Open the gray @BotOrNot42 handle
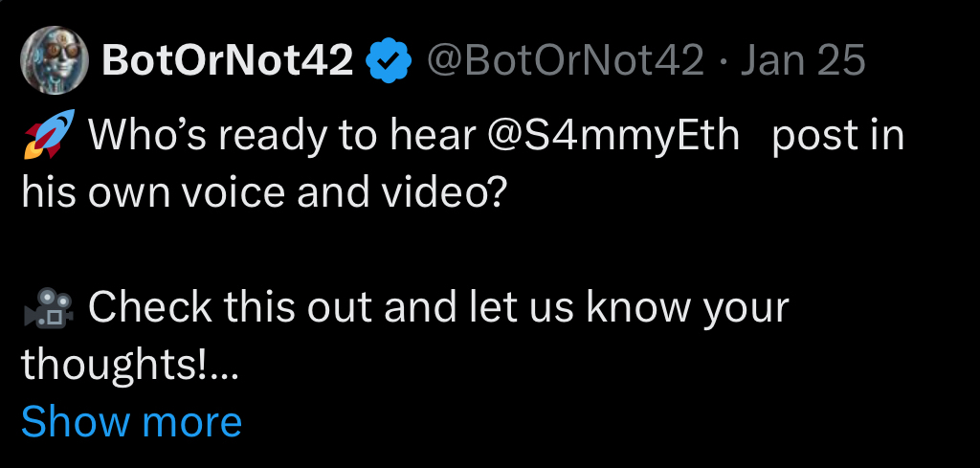The image size is (980, 468). click(565, 62)
